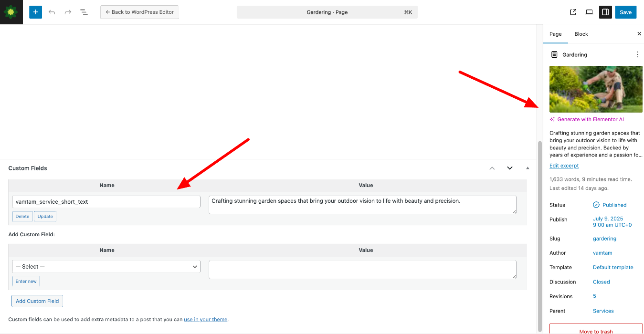Close the settings sidebar
The height and width of the screenshot is (334, 644).
[x=639, y=34]
